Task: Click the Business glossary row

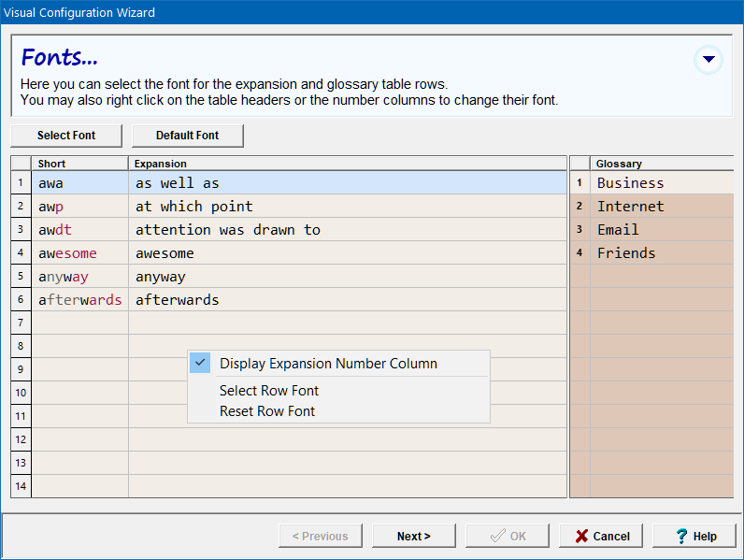Action: pyautogui.click(x=660, y=183)
